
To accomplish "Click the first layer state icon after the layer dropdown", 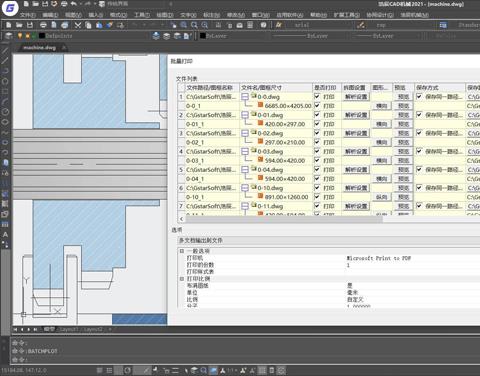I will click(x=156, y=36).
